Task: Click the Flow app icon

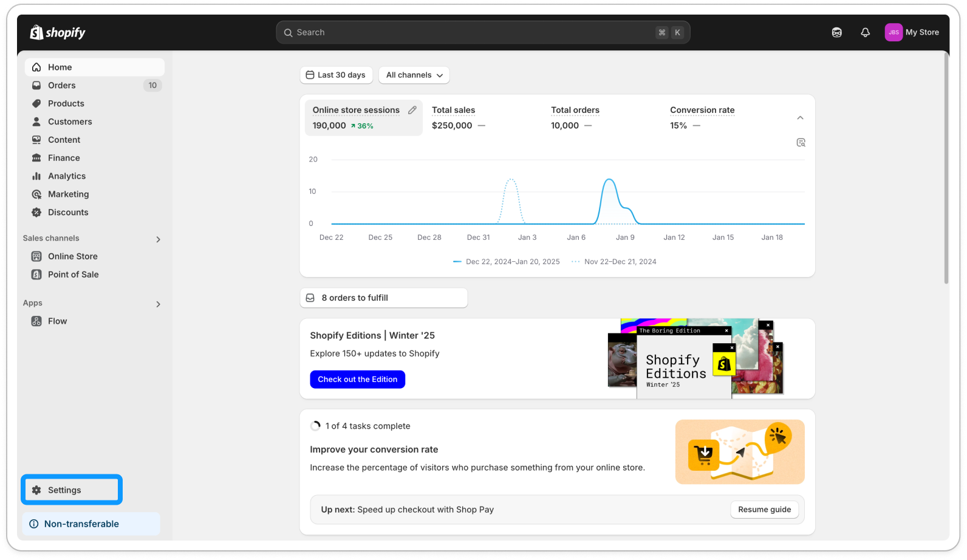Action: tap(36, 321)
